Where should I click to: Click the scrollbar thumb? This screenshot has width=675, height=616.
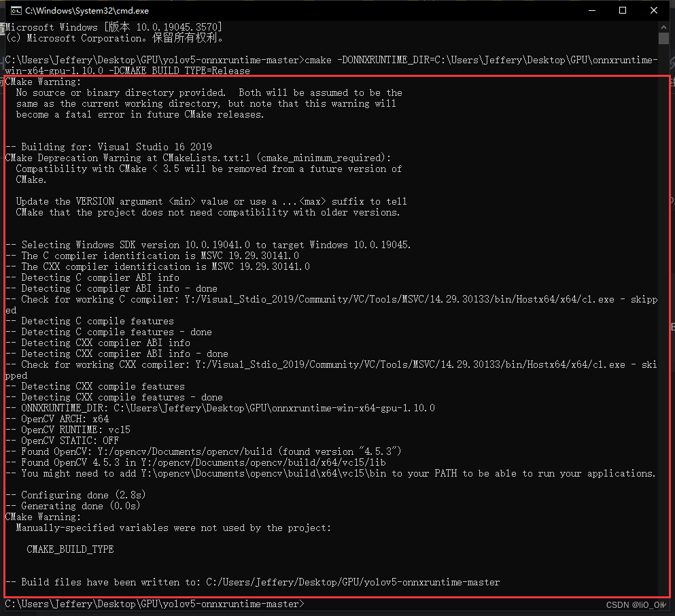[663, 39]
